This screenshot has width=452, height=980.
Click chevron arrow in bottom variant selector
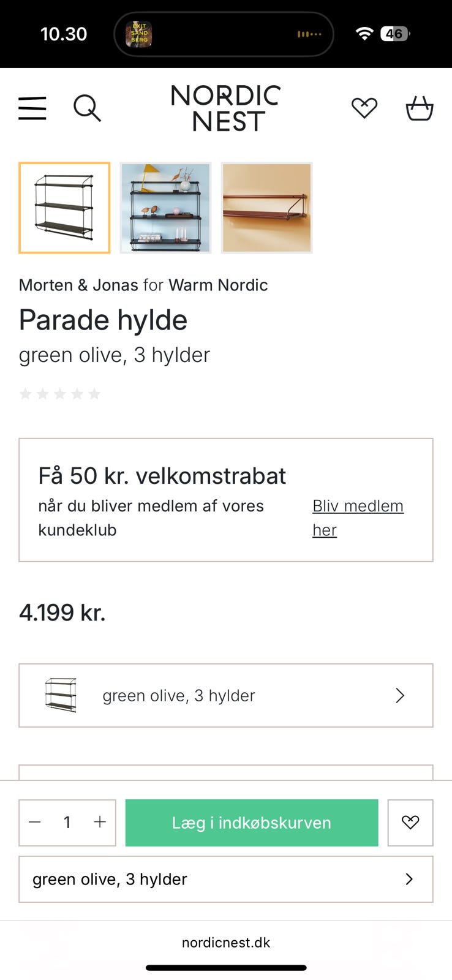(x=409, y=880)
